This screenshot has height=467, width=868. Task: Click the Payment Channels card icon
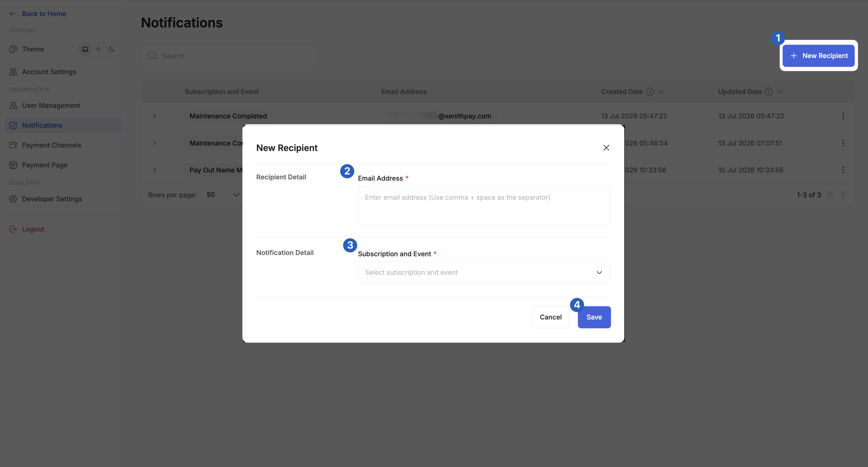click(13, 145)
